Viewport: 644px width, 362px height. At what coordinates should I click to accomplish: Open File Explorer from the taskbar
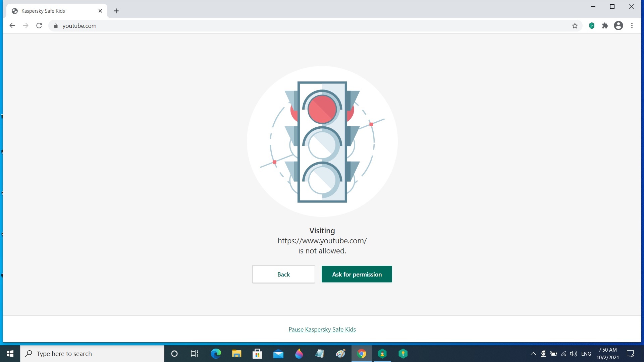tap(236, 354)
